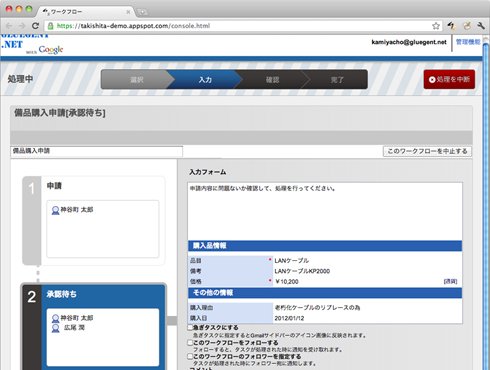This screenshot has height=370, width=490.
Task: Check このワークフローのフォロワーを指定する checkbox
Action: coord(190,356)
